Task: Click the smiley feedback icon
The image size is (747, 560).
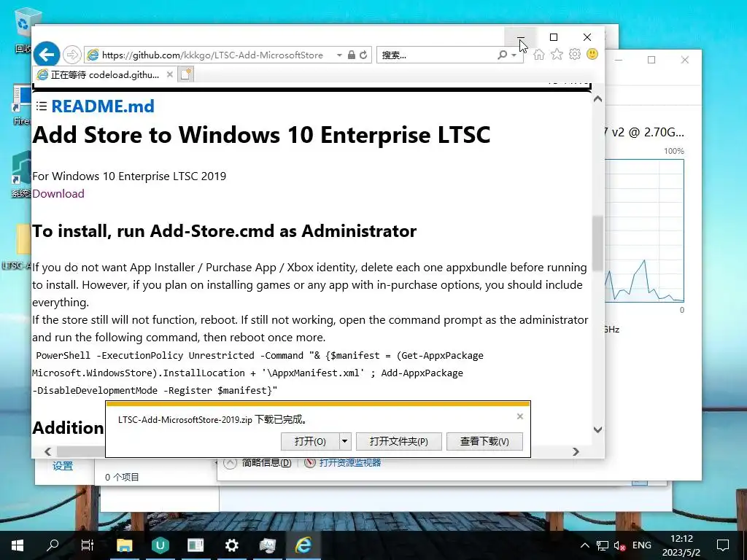Action: pyautogui.click(x=592, y=54)
